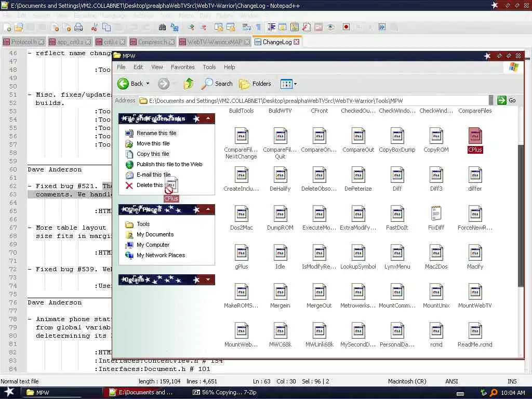Screen dimensions: 532x399
Task: Switch to the Compress.h tab
Action: [x=152, y=42]
